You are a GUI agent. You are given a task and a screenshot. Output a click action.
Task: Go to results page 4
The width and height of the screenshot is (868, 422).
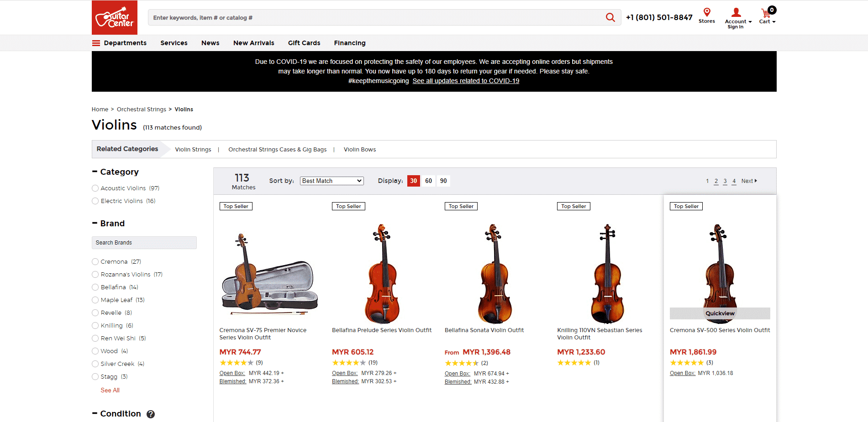pos(734,181)
